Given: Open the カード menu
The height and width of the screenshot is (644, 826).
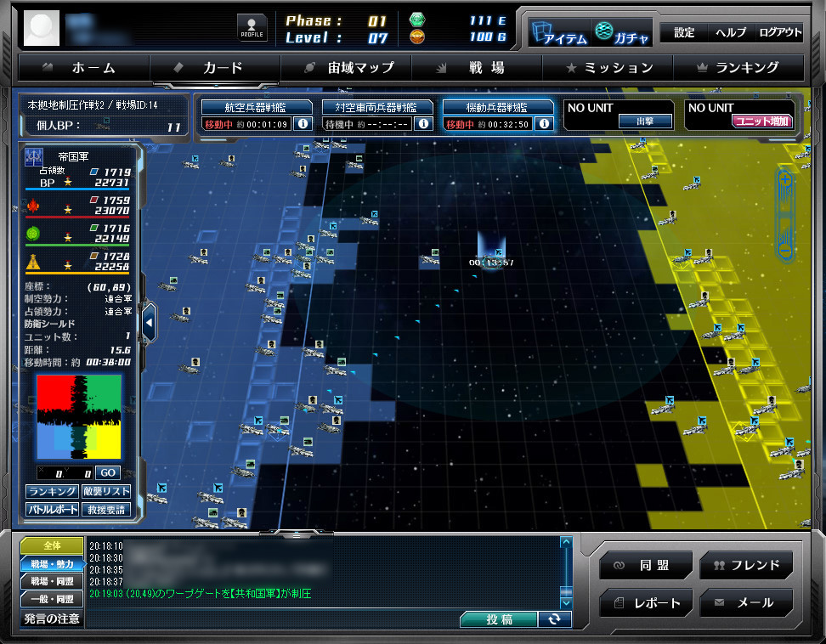Looking at the screenshot, I should tap(215, 68).
